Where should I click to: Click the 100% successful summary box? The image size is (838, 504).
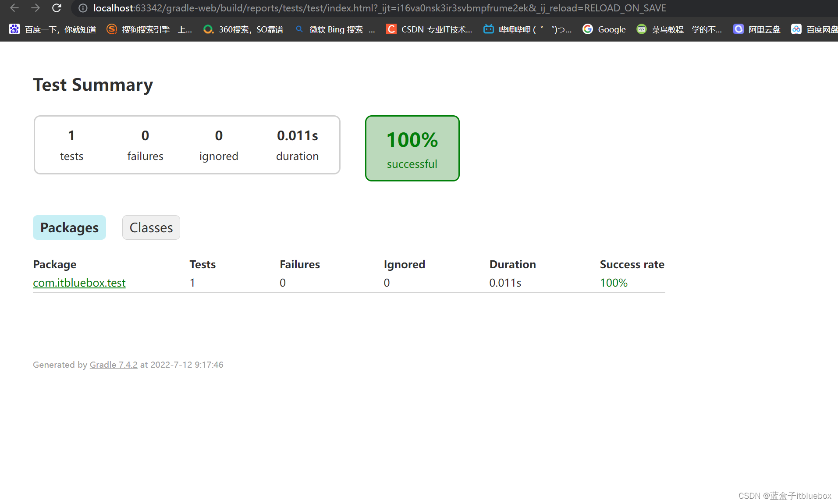click(x=412, y=148)
